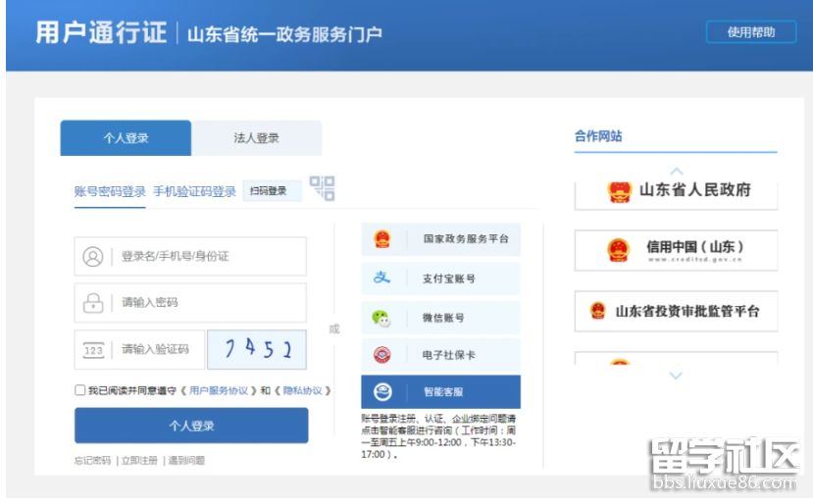This screenshot has width=813, height=504.
Task: Click the QR code login icon
Action: [x=323, y=188]
